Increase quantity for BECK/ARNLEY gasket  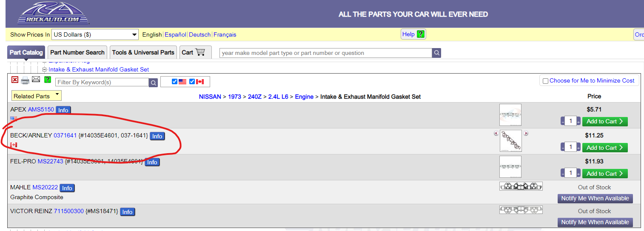pyautogui.click(x=578, y=148)
